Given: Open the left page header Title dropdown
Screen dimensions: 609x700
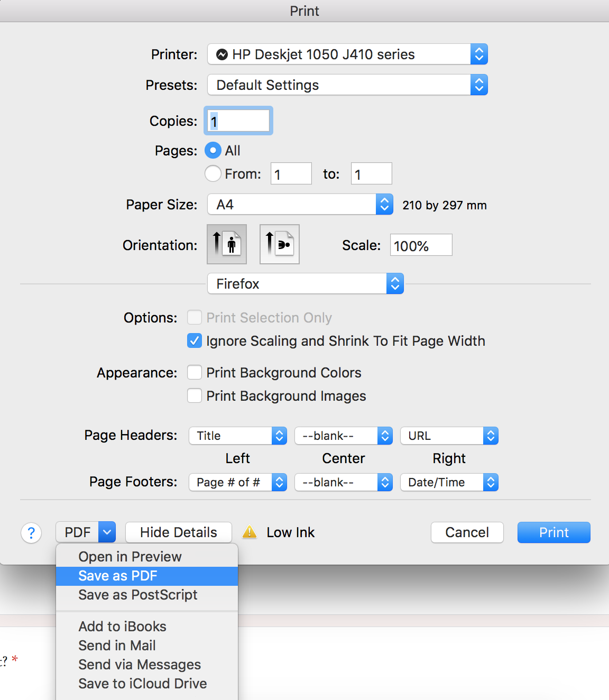Looking at the screenshot, I should (x=238, y=436).
